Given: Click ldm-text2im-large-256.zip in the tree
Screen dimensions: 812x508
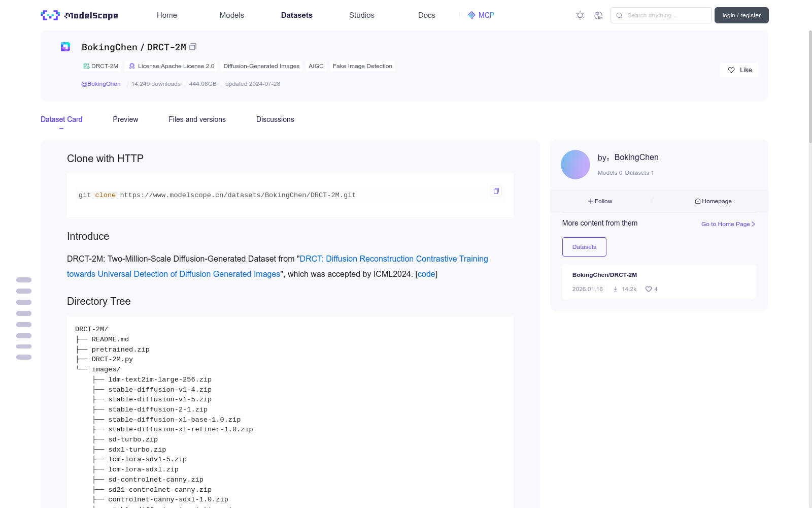Looking at the screenshot, I should pos(160,379).
